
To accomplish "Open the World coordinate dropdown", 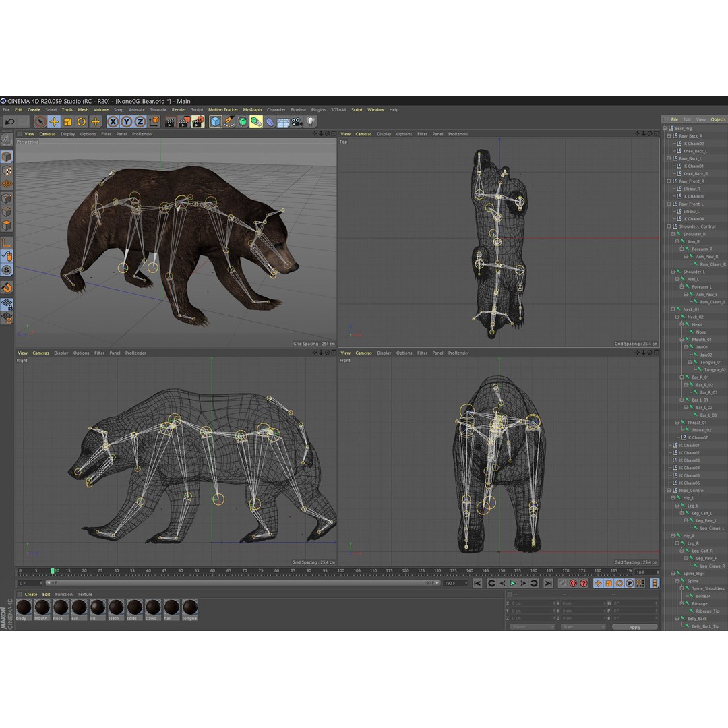I will (533, 627).
